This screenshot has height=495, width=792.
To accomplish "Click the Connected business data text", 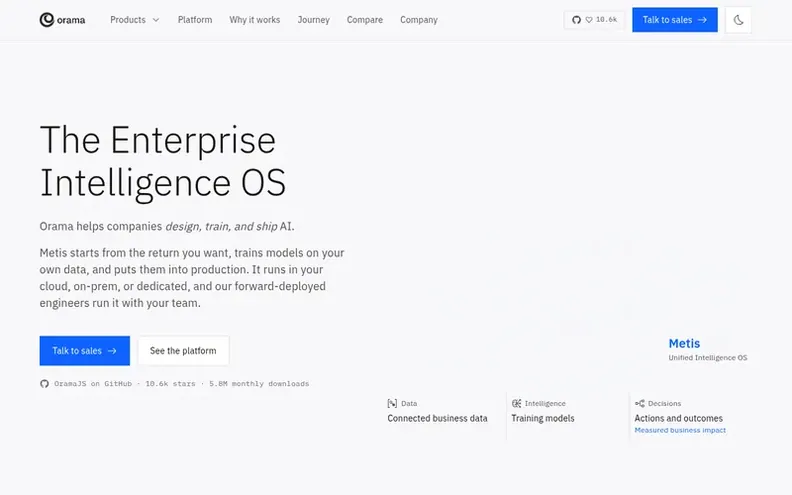I will [437, 418].
